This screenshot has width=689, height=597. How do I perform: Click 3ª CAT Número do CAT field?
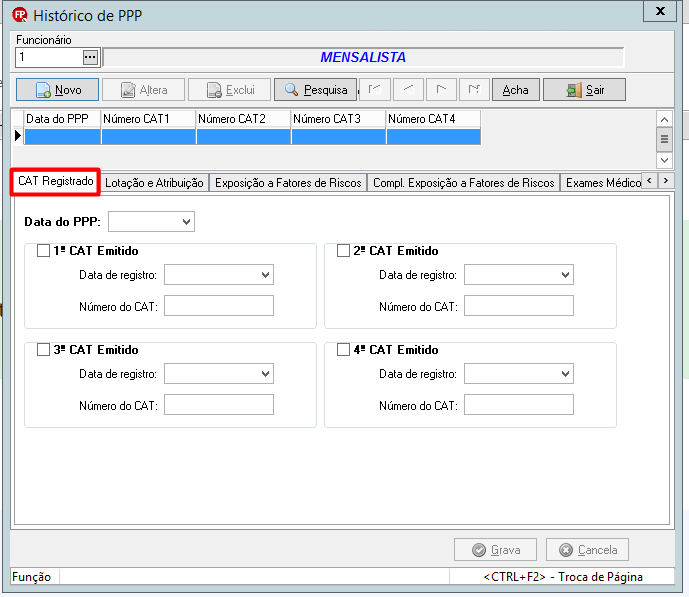point(219,405)
